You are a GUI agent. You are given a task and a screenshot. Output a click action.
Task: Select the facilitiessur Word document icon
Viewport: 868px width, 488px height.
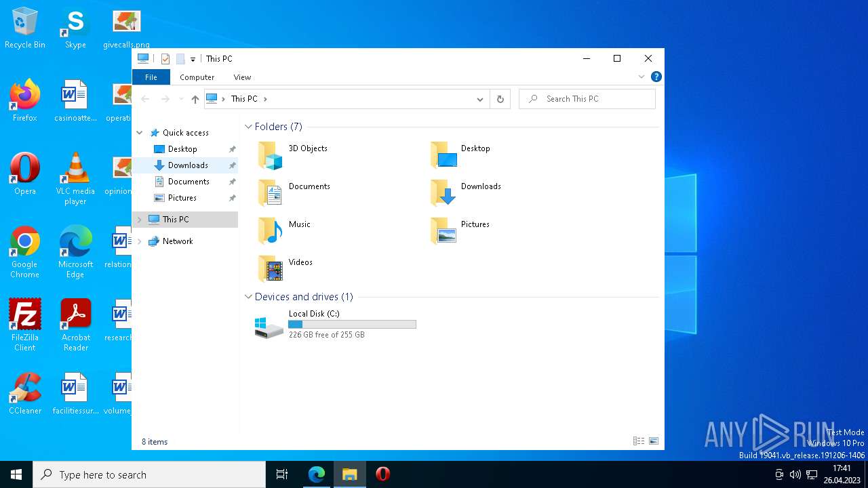(75, 394)
